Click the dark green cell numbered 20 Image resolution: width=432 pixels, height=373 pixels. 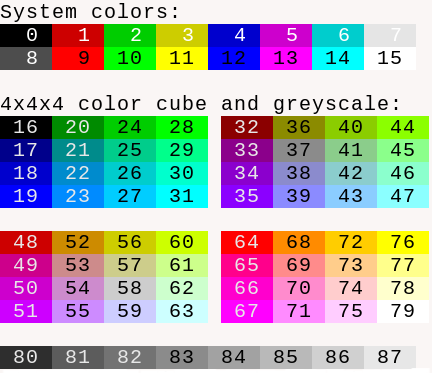click(x=78, y=127)
